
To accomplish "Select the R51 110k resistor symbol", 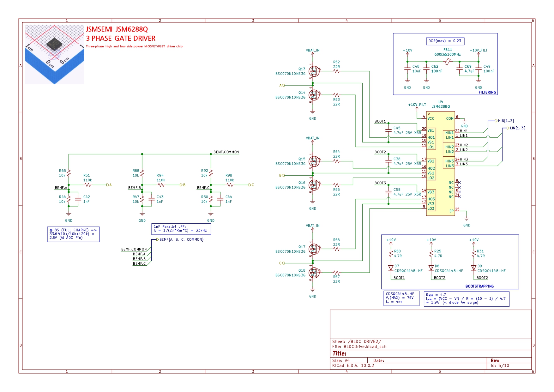I will pyautogui.click(x=87, y=185).
